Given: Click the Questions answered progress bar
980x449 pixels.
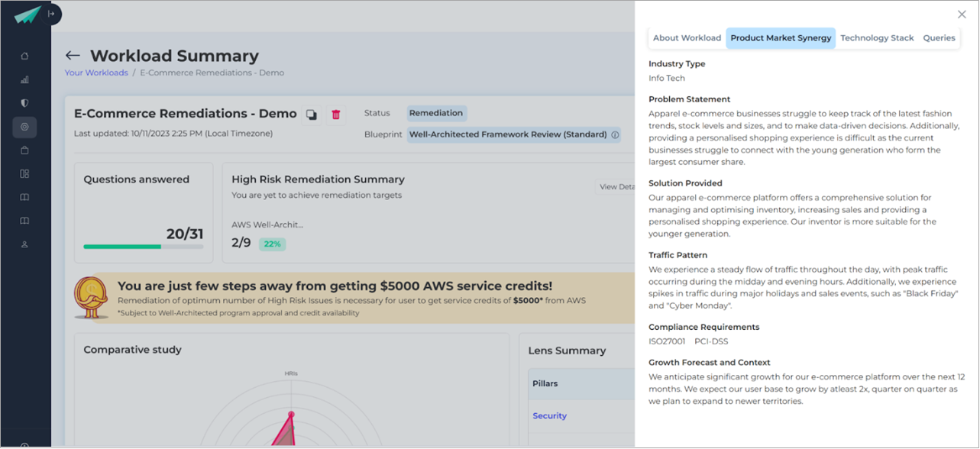Looking at the screenshot, I should coord(144,247).
